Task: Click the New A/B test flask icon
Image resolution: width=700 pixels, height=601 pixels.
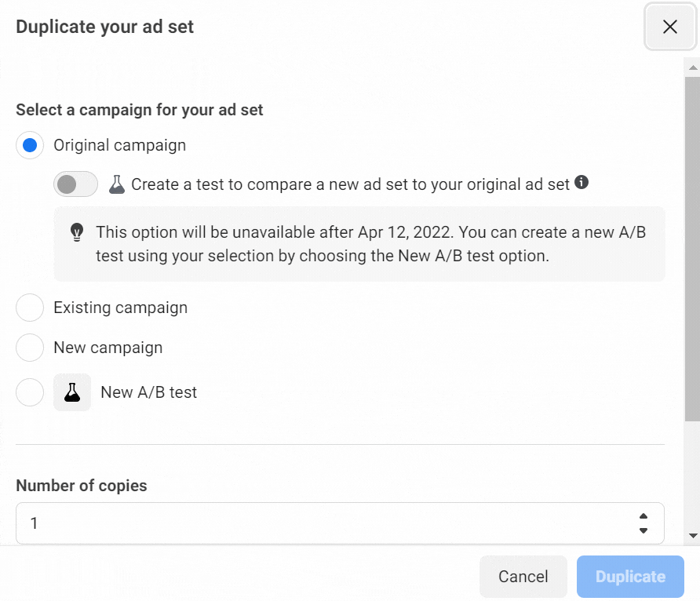Action: [x=72, y=392]
